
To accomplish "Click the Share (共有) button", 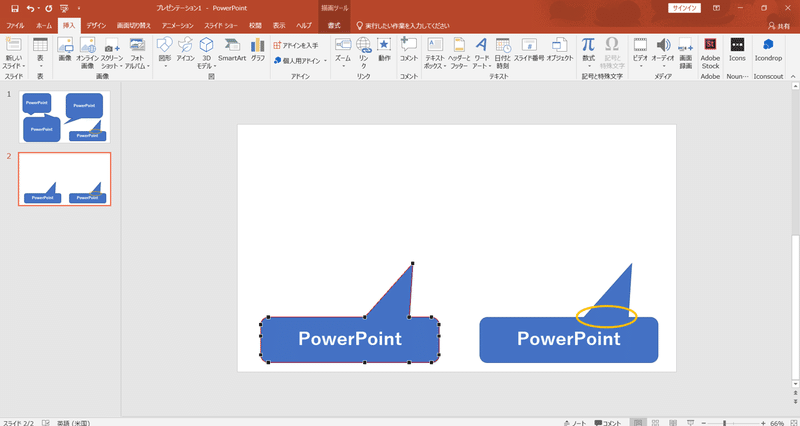I will coord(779,26).
